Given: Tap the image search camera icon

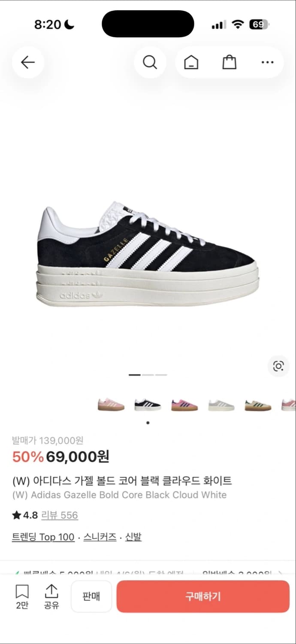Looking at the screenshot, I should pyautogui.click(x=278, y=366).
